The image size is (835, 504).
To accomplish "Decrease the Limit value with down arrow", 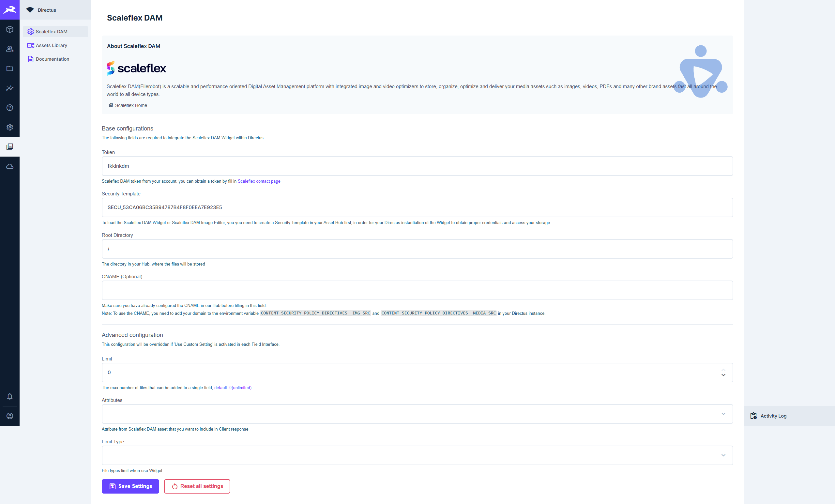I will (x=723, y=375).
